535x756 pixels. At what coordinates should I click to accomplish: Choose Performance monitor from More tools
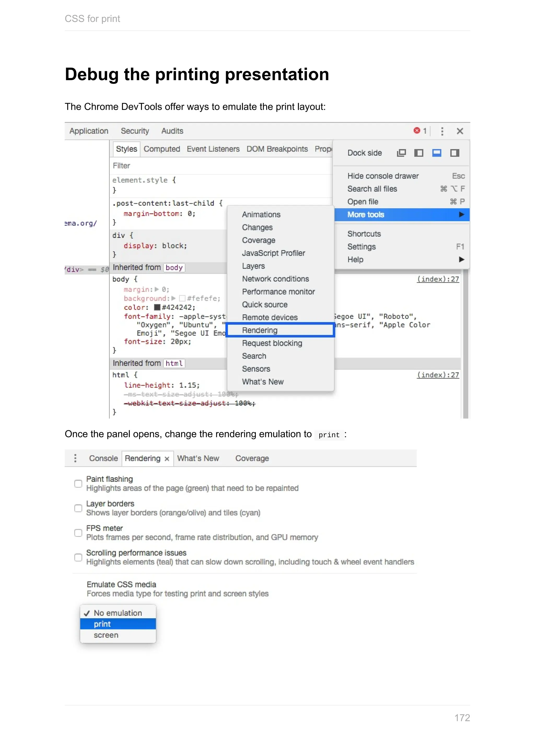click(x=281, y=291)
